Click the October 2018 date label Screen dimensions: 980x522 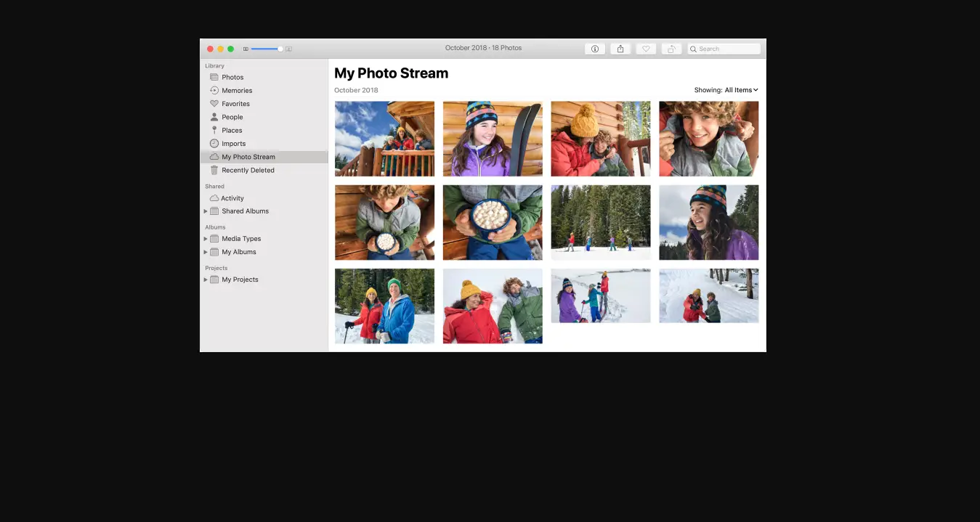tap(356, 90)
